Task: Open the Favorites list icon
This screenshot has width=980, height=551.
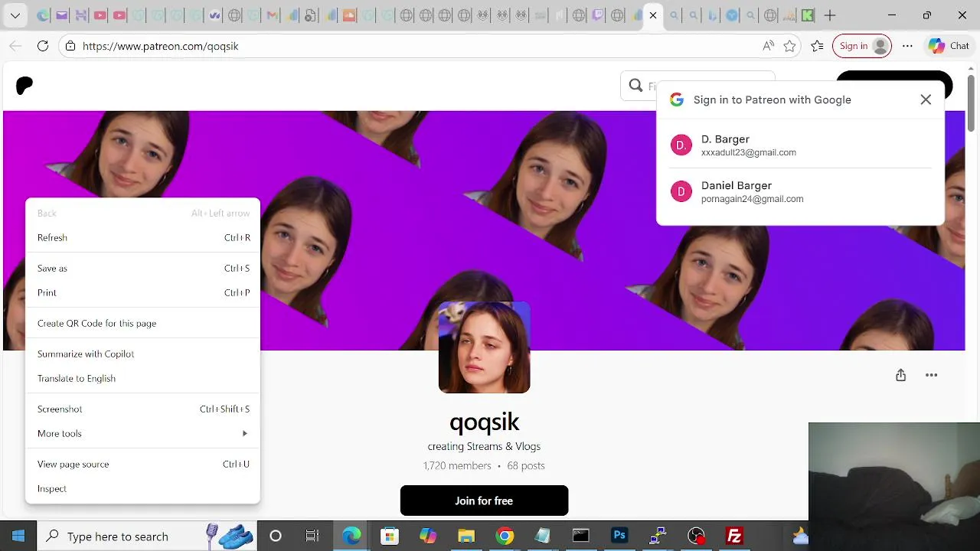Action: [818, 46]
